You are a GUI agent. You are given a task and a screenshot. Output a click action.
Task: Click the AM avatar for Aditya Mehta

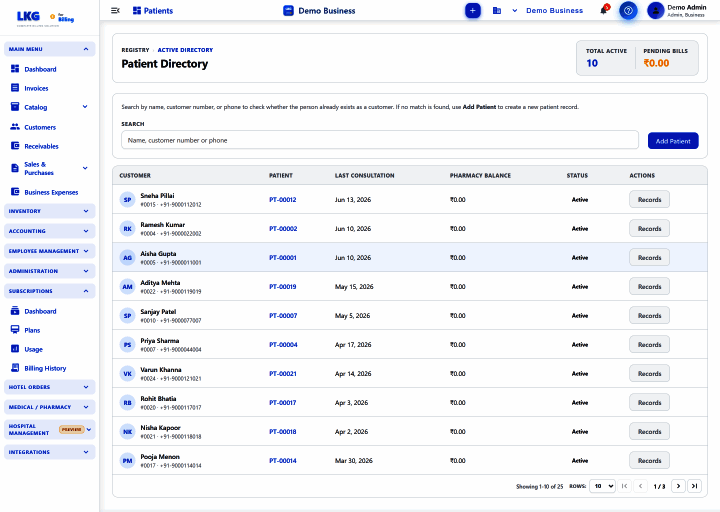(x=127, y=287)
